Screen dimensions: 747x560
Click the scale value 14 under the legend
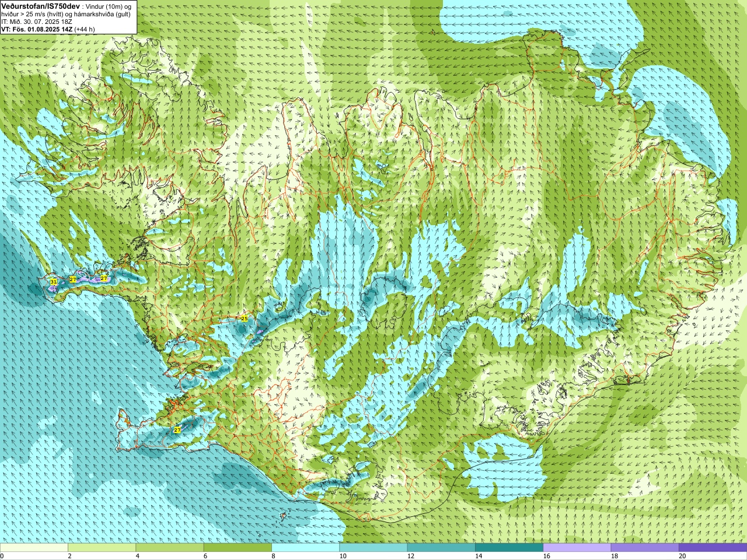(479, 556)
